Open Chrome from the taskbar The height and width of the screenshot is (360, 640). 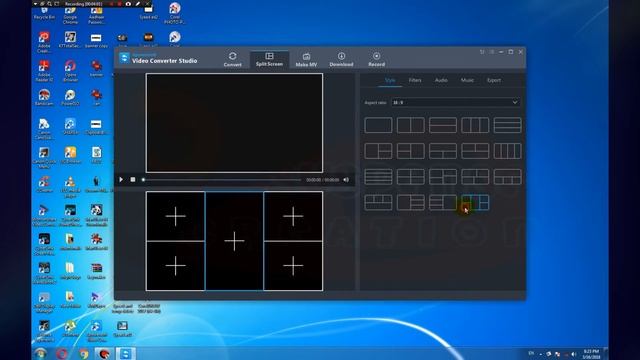83,354
